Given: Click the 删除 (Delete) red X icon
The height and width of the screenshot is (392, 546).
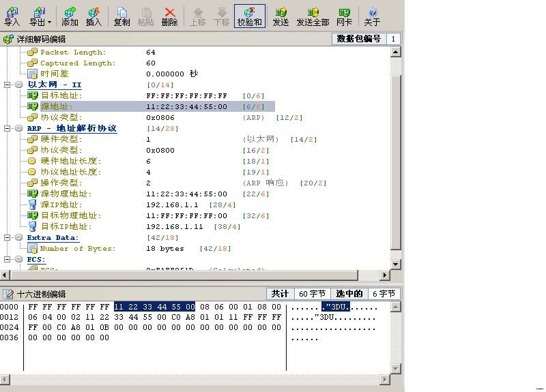Looking at the screenshot, I should (x=170, y=16).
